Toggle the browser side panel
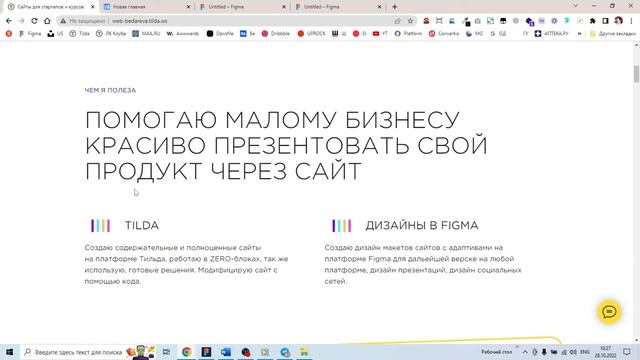 click(x=606, y=21)
